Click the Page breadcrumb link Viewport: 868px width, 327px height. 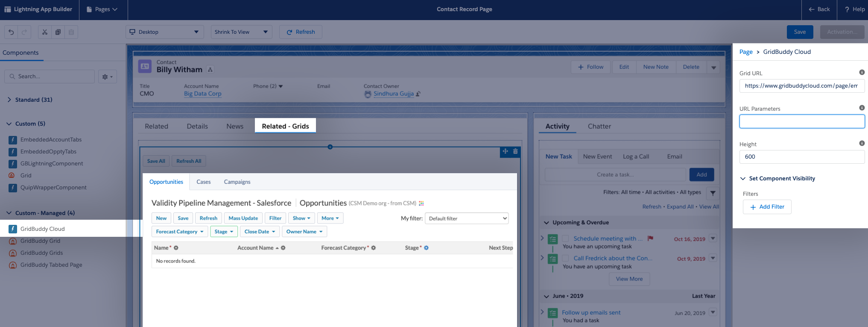[x=746, y=52]
